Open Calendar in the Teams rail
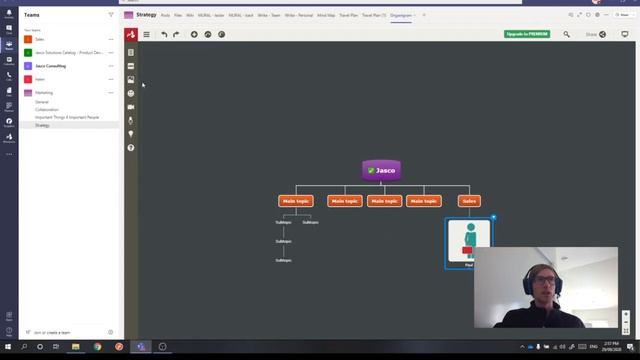Image resolution: width=640 pixels, height=360 pixels. [9, 61]
